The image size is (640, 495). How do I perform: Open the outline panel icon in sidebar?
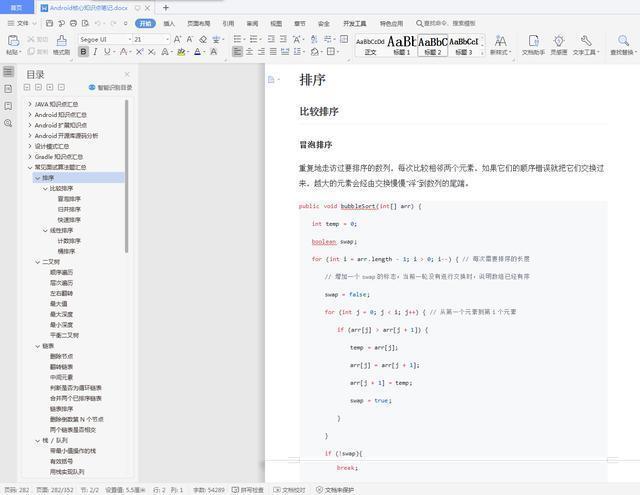click(8, 72)
